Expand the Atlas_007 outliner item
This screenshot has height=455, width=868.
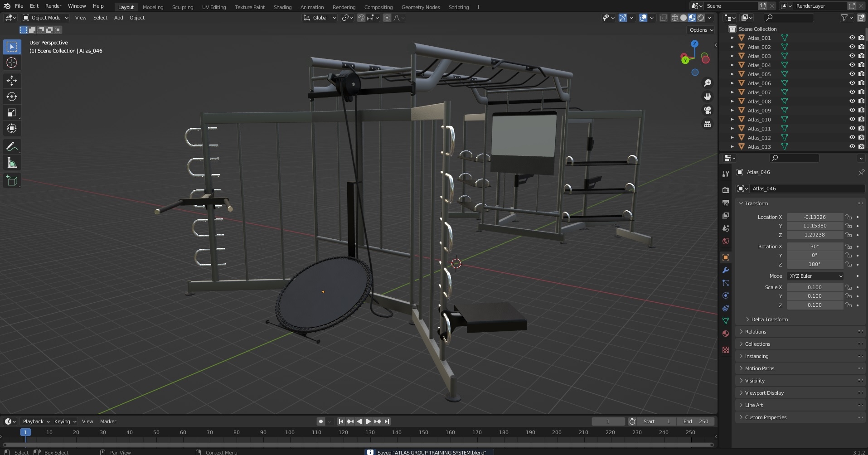[x=732, y=92]
